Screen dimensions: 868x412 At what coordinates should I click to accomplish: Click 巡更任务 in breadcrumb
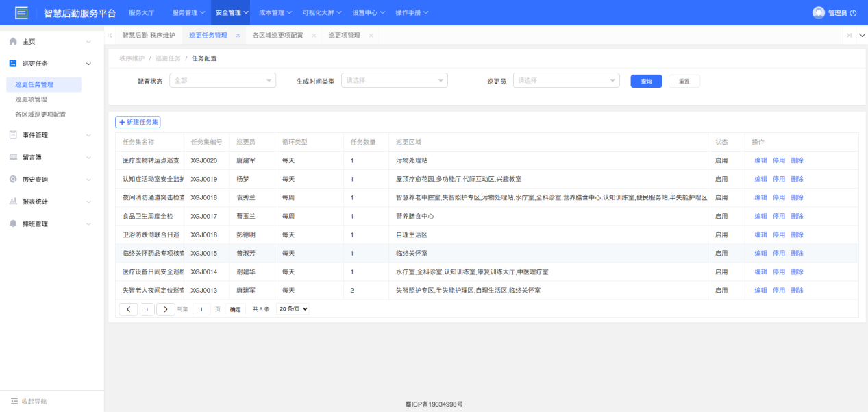pos(168,58)
